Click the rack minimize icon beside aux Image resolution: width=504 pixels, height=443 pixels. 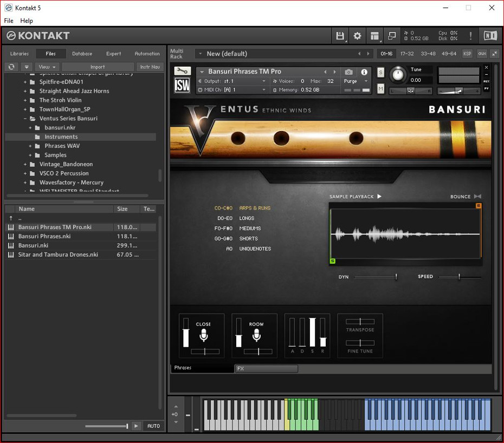pos(494,54)
